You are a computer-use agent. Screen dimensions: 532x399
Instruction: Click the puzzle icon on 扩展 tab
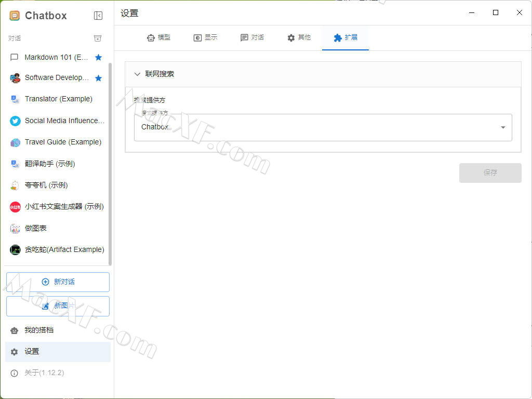point(338,38)
